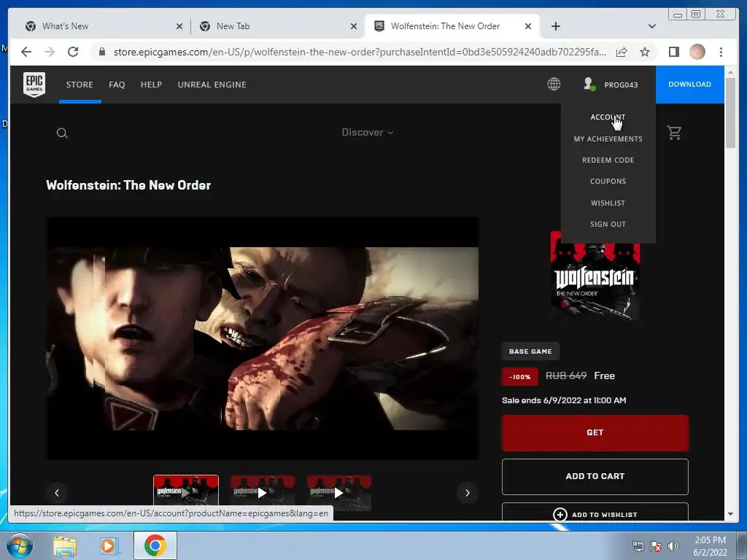Click the scrollbar down arrow
The width and height of the screenshot is (747, 560).
(729, 514)
